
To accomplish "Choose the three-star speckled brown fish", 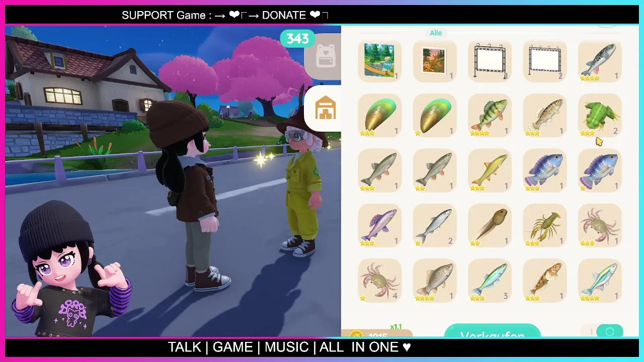I will pos(545,116).
